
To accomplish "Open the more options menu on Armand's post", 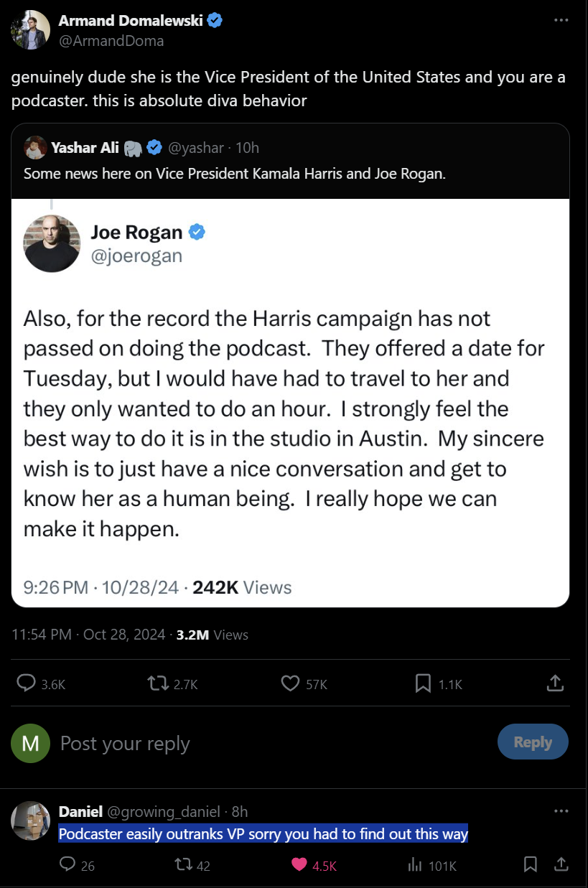I will point(561,20).
